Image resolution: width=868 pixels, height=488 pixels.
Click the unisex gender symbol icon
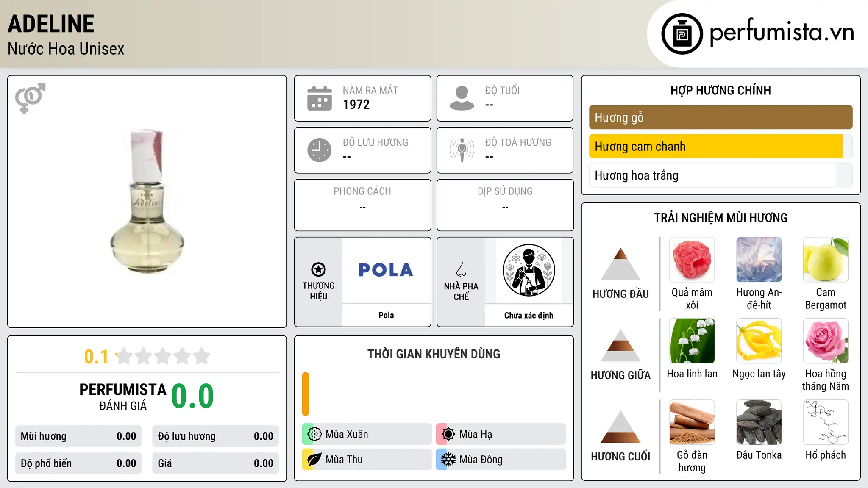(30, 98)
